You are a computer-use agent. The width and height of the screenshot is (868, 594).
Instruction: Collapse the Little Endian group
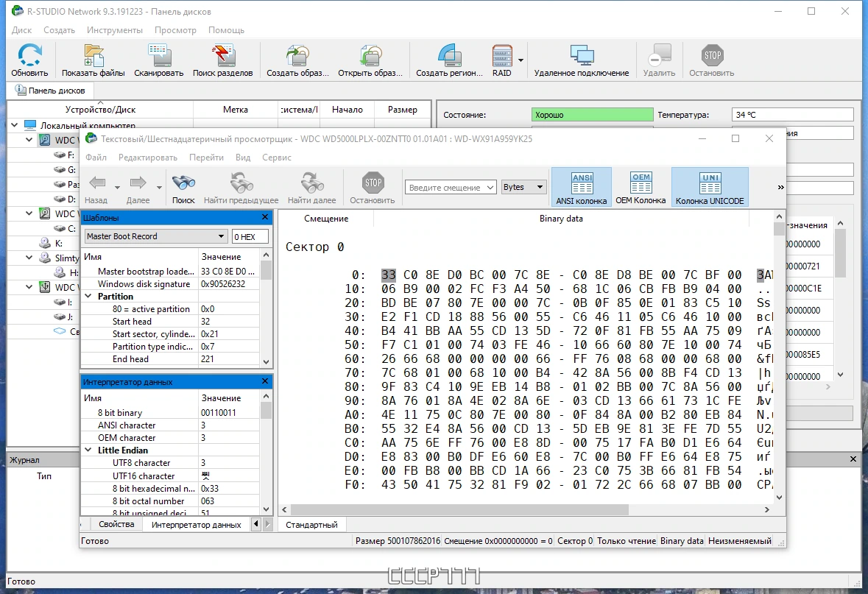(x=88, y=450)
